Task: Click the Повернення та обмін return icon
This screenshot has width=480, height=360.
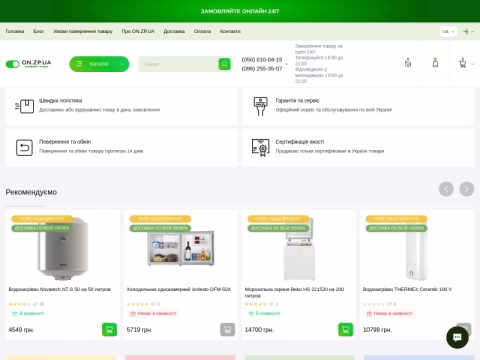Action: 24,148
